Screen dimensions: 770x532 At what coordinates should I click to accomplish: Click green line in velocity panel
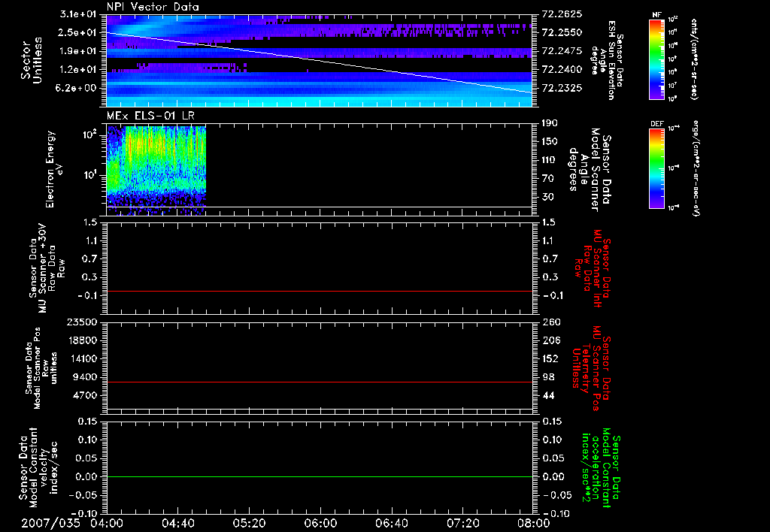pyautogui.click(x=319, y=476)
